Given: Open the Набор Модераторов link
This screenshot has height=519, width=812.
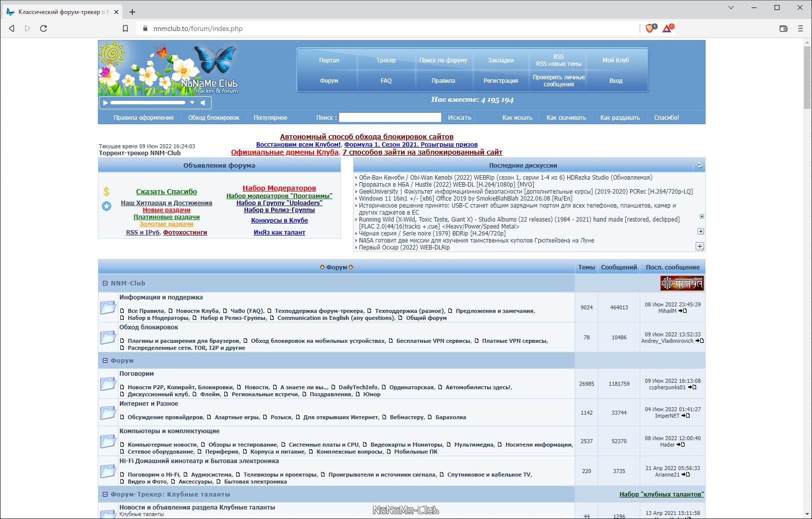Looking at the screenshot, I should pos(279,188).
